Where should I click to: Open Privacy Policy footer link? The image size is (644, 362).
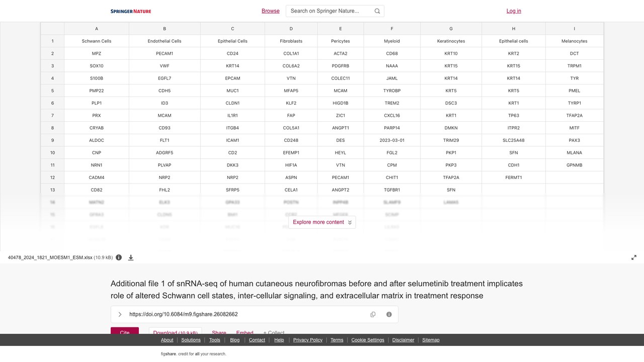point(308,340)
